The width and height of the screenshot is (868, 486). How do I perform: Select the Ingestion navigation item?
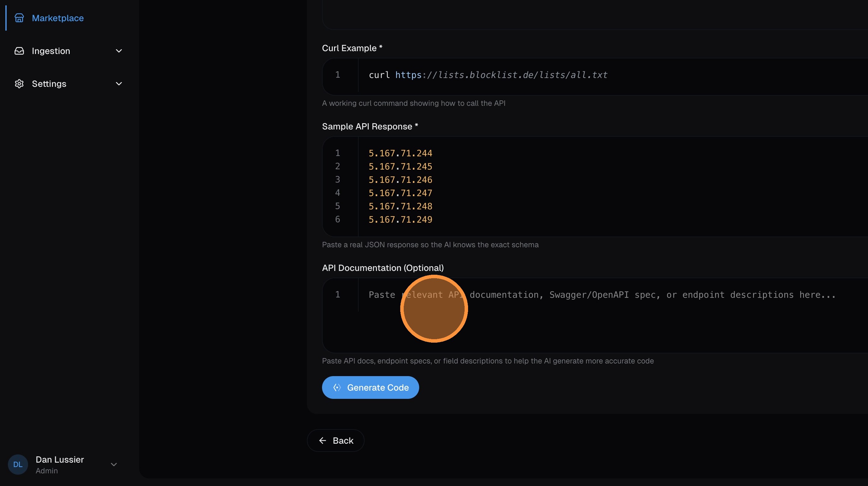pos(51,51)
